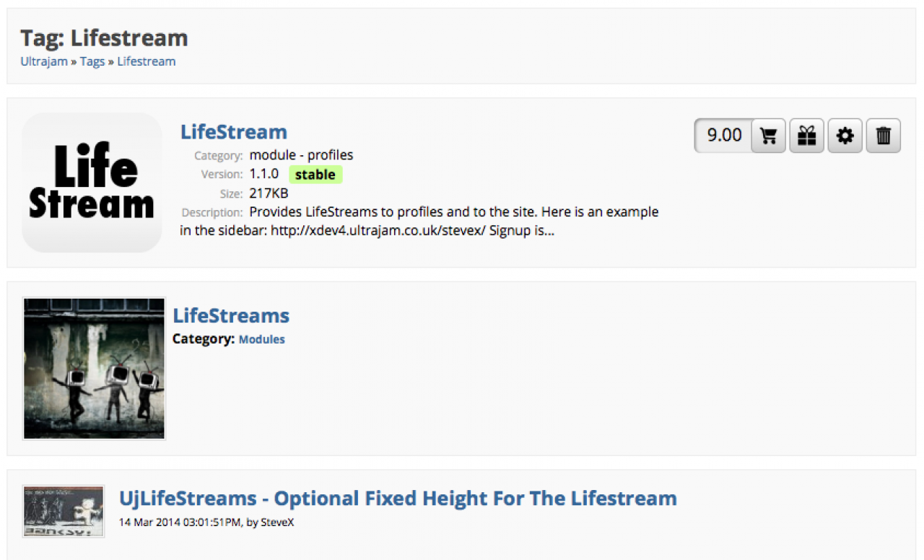This screenshot has width=924, height=560.
Task: Click the Tag: Lifestream page heading
Action: (104, 38)
